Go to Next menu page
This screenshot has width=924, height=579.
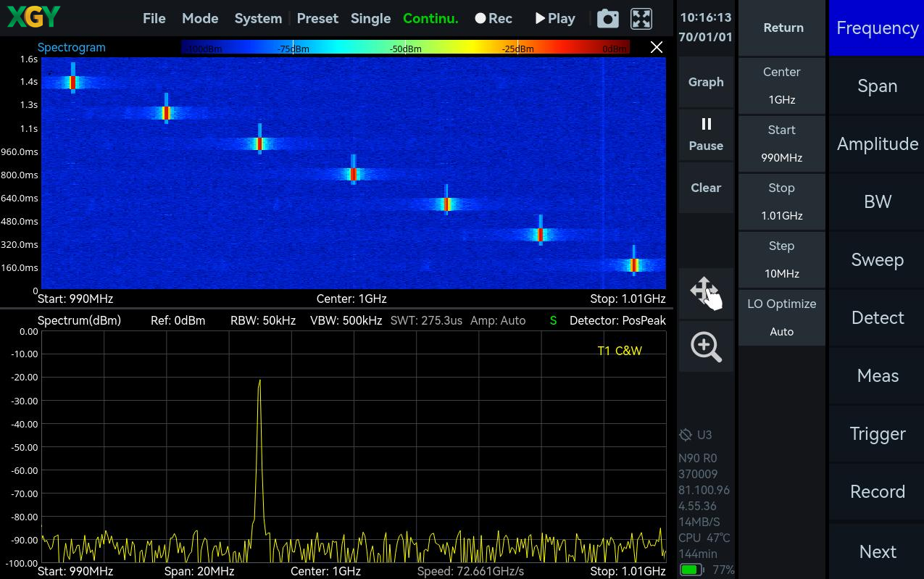pyautogui.click(x=877, y=551)
